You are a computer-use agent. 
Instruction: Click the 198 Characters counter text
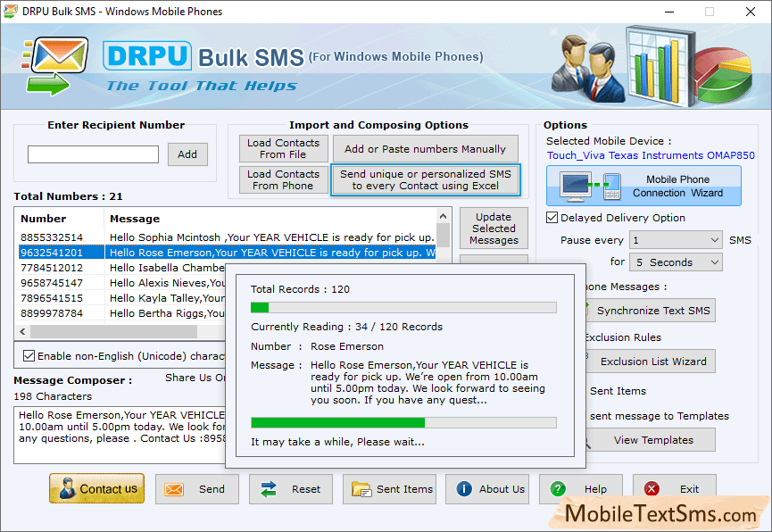[53, 396]
